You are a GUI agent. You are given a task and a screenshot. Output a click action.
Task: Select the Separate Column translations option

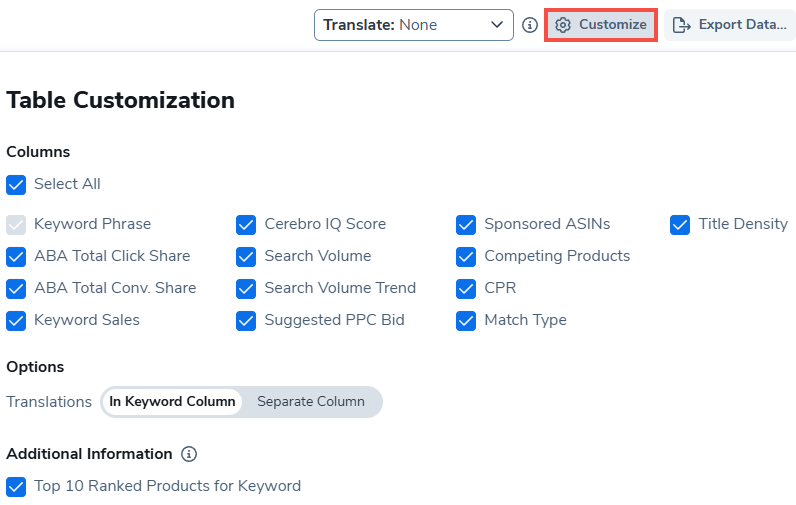311,402
